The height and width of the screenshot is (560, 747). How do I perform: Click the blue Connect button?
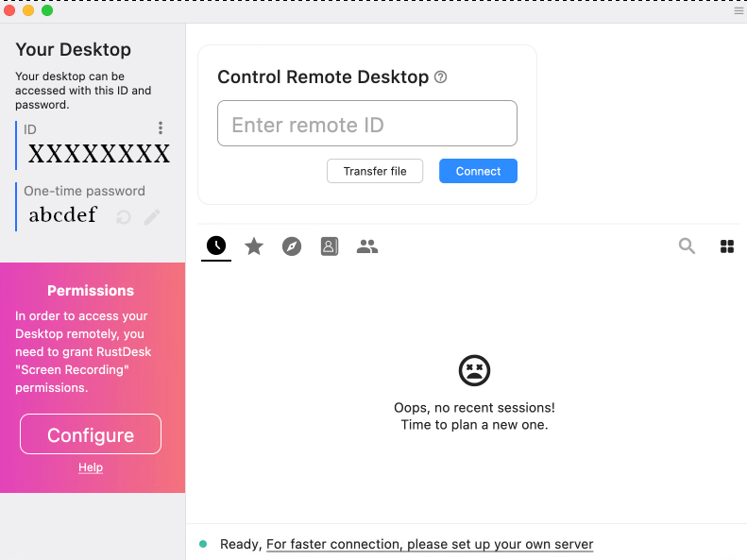(x=478, y=171)
